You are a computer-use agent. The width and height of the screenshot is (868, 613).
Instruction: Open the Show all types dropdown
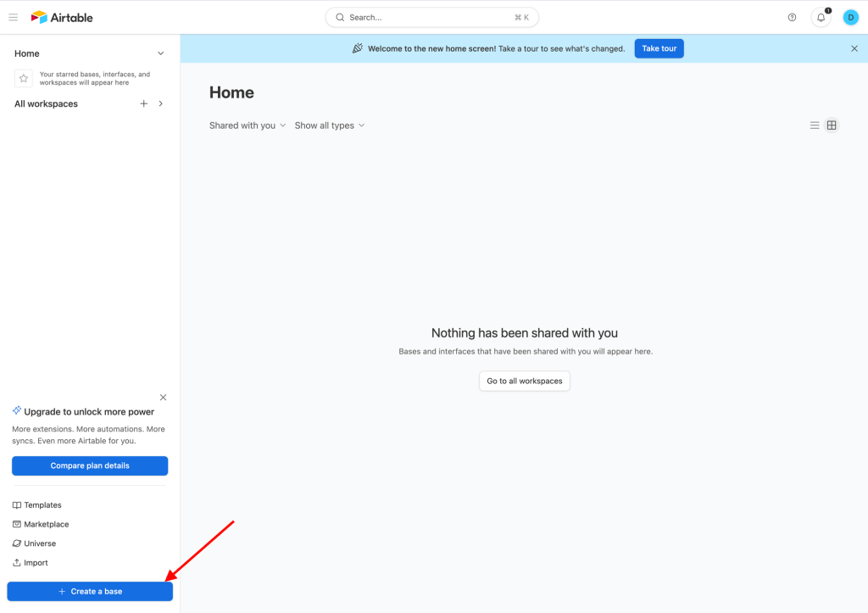(x=329, y=125)
